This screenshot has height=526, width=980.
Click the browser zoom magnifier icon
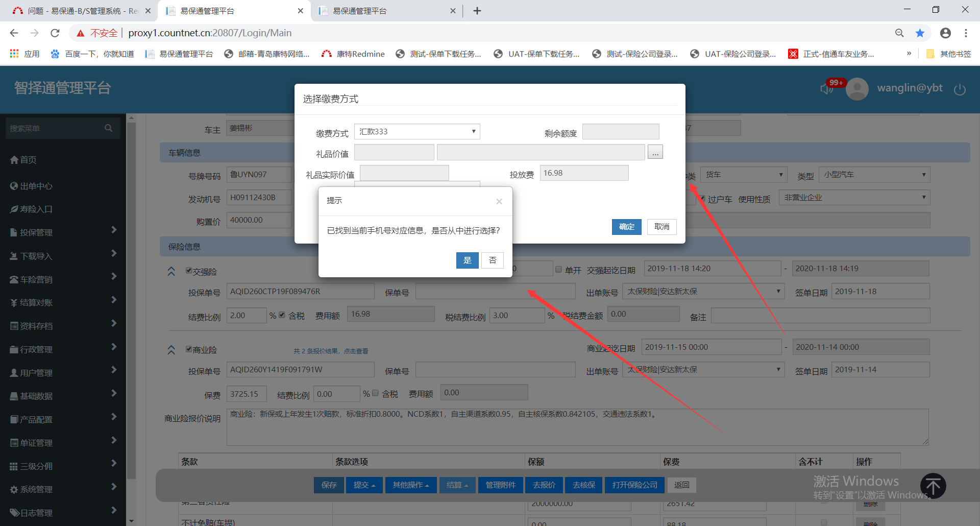click(x=899, y=33)
